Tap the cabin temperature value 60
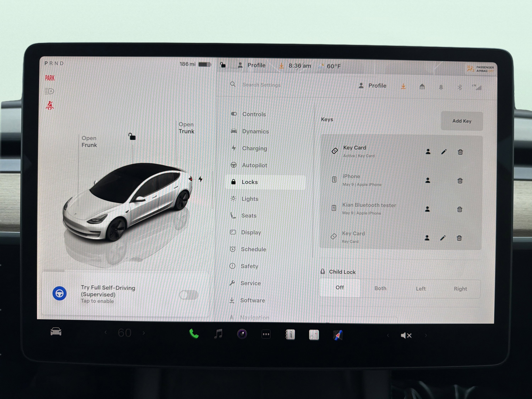The height and width of the screenshot is (399, 532). point(125,333)
